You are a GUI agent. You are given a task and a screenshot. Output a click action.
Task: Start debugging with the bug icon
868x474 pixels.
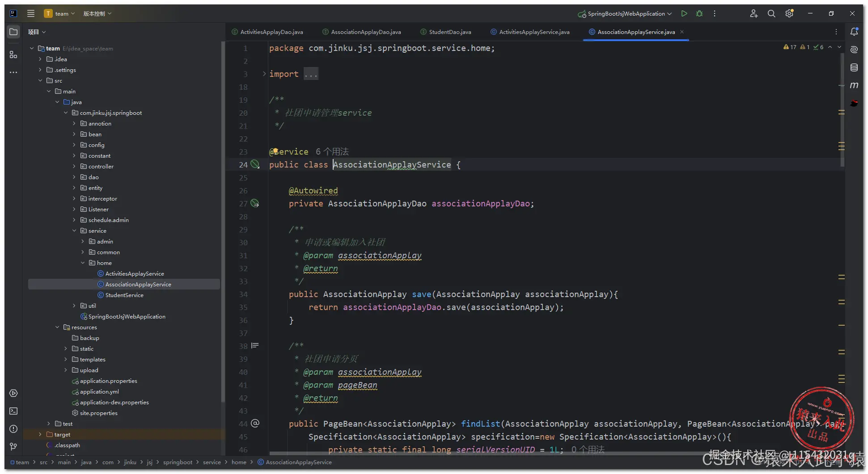pos(699,13)
